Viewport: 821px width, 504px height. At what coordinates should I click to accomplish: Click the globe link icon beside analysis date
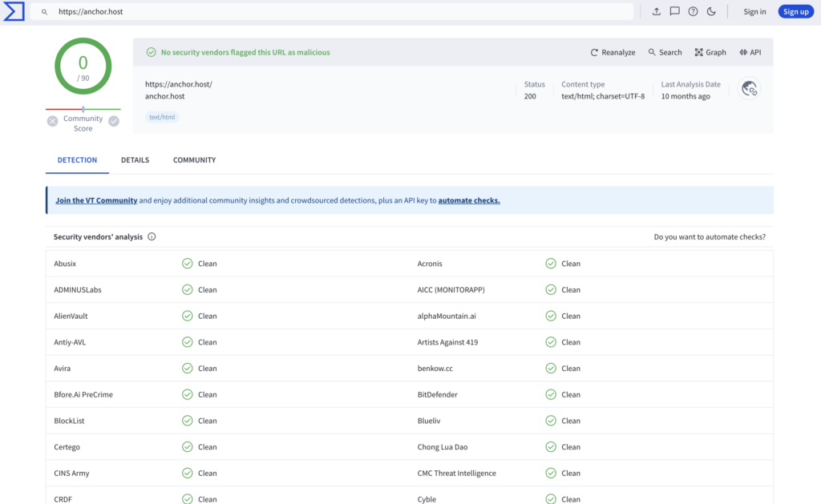[x=750, y=89]
